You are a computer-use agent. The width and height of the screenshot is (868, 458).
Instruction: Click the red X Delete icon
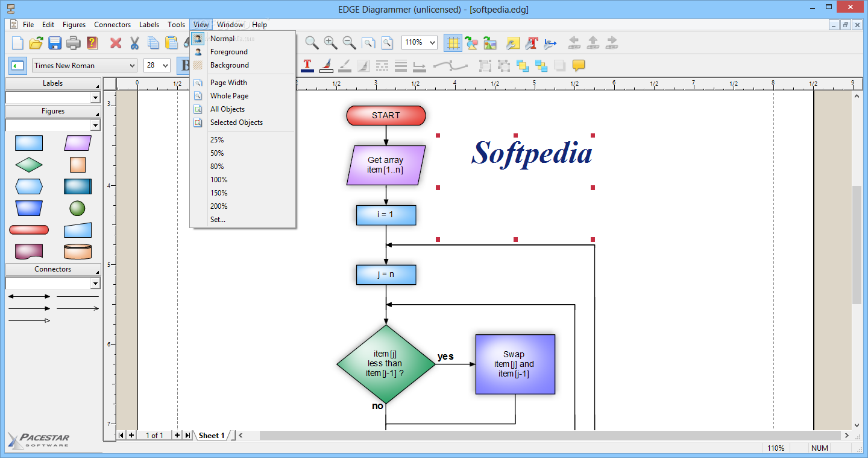pos(116,43)
